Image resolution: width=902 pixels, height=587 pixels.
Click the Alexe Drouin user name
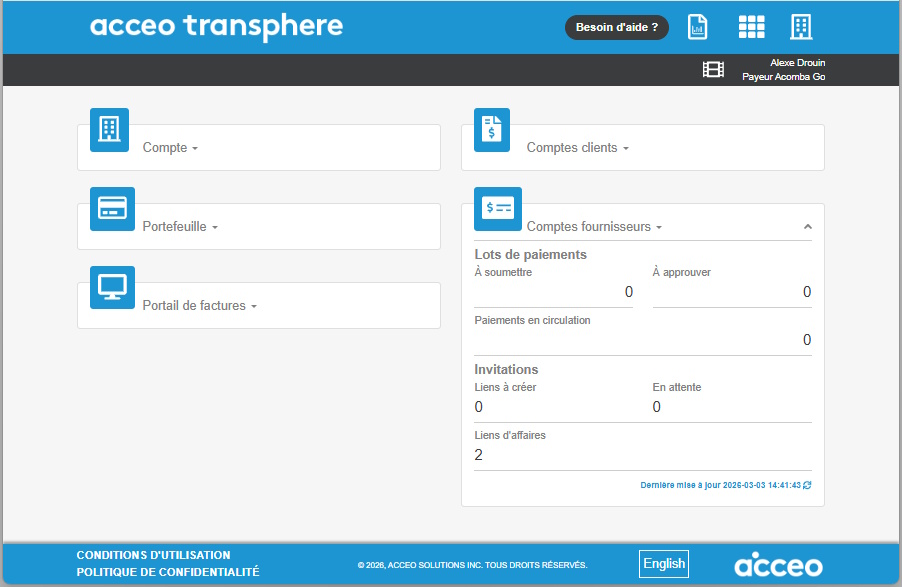click(x=798, y=63)
